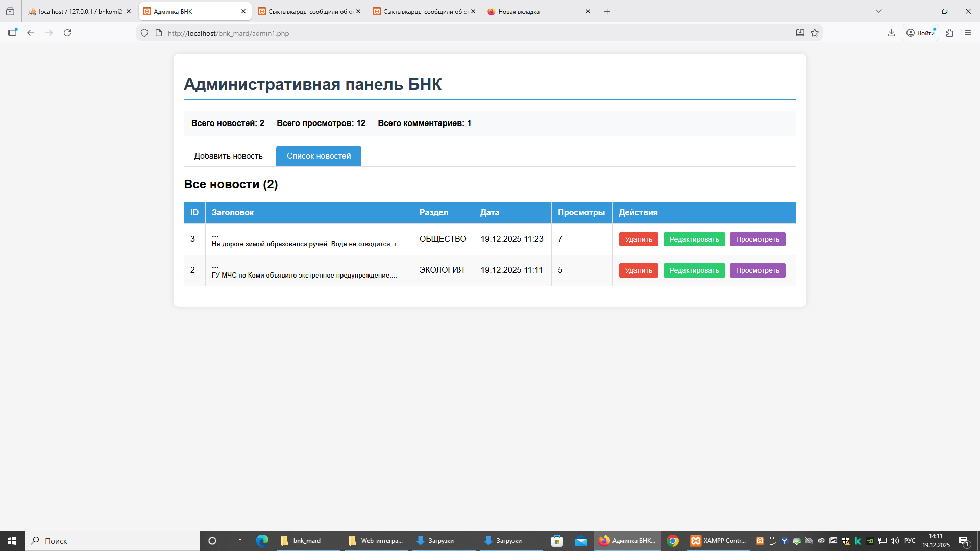Bookmark this page with the star icon
This screenshot has width=980, height=551.
[815, 33]
